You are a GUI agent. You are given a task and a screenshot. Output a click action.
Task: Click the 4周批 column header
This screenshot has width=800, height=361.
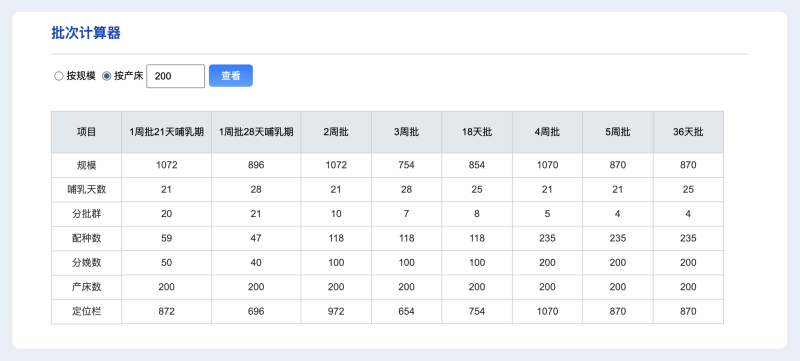tap(547, 132)
